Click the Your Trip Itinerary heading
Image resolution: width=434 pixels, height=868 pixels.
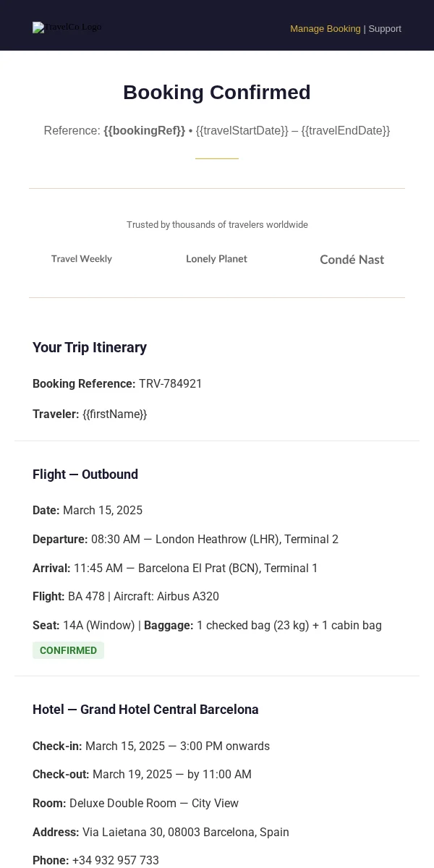[x=90, y=347]
